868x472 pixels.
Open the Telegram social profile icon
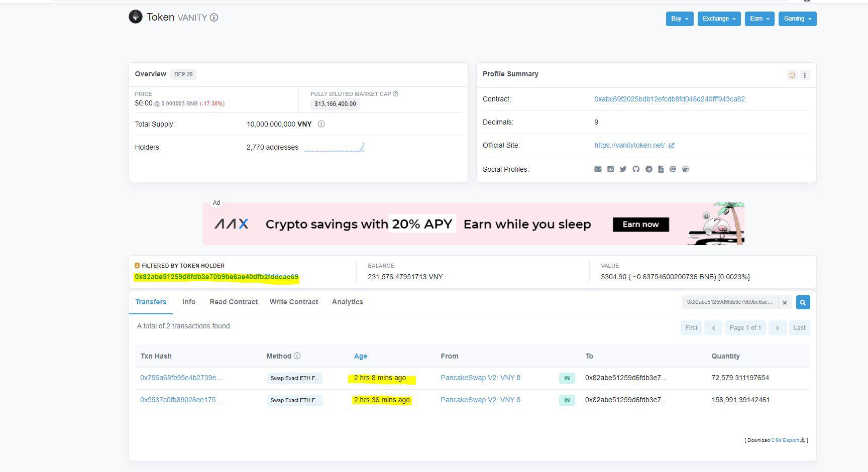pyautogui.click(x=649, y=169)
